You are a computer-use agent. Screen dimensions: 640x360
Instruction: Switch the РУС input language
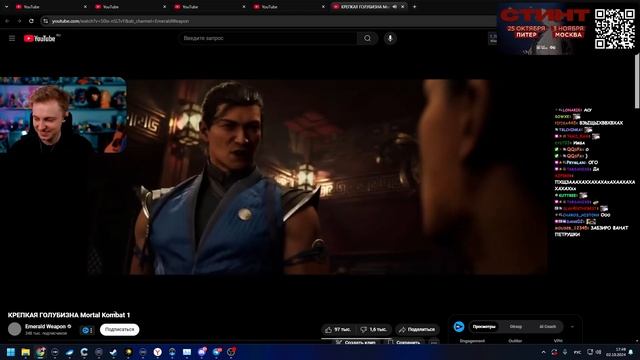[x=577, y=352]
